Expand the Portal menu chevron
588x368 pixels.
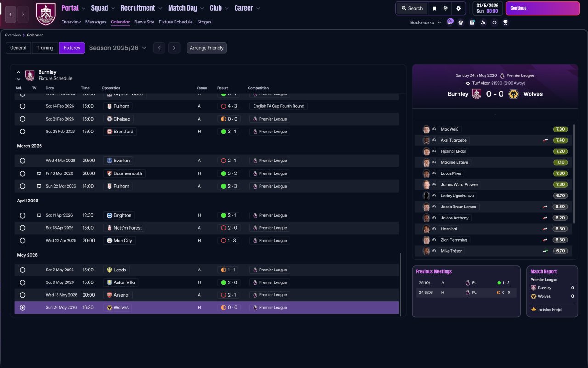(x=84, y=8)
